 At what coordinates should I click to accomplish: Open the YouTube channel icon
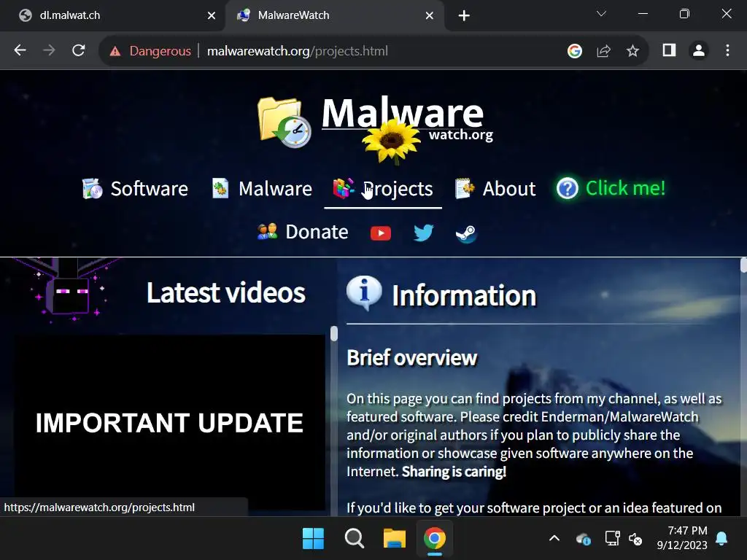381,233
